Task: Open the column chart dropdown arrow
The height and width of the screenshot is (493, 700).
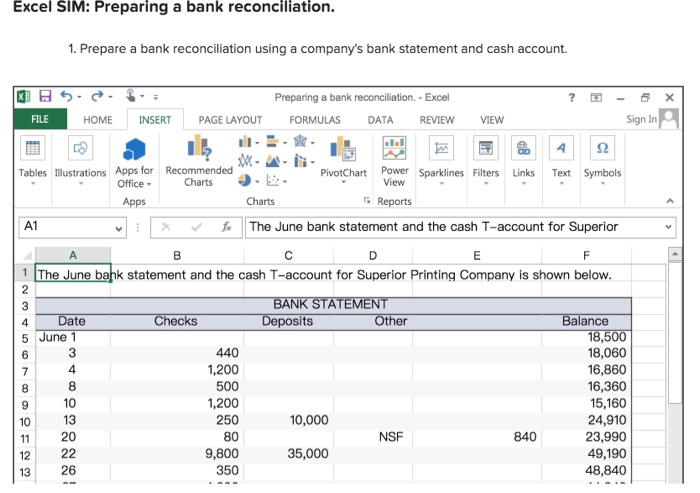Action: pyautogui.click(x=257, y=143)
